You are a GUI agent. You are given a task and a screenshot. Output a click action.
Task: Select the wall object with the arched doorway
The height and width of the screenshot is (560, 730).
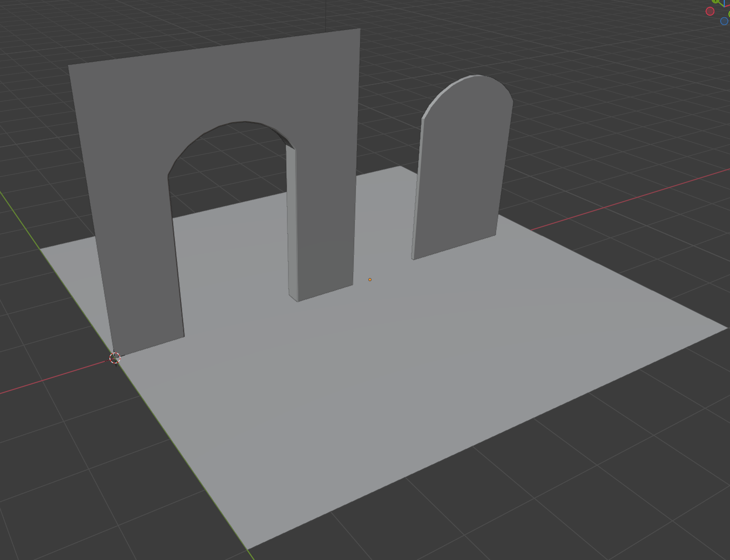pyautogui.click(x=224, y=89)
